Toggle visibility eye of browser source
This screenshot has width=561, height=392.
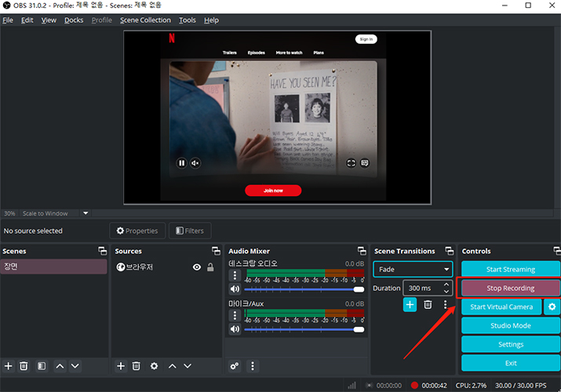tap(197, 267)
